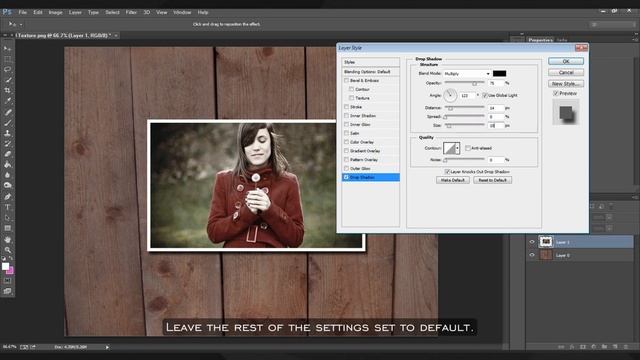Screen dimensions: 640x360
Task: Click the Reset to Default button
Action: click(493, 180)
